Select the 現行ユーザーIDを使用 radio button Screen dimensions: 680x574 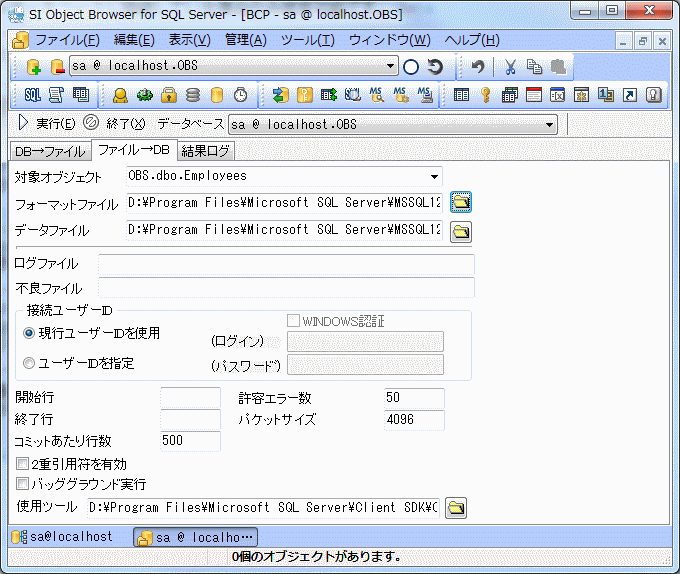click(29, 333)
